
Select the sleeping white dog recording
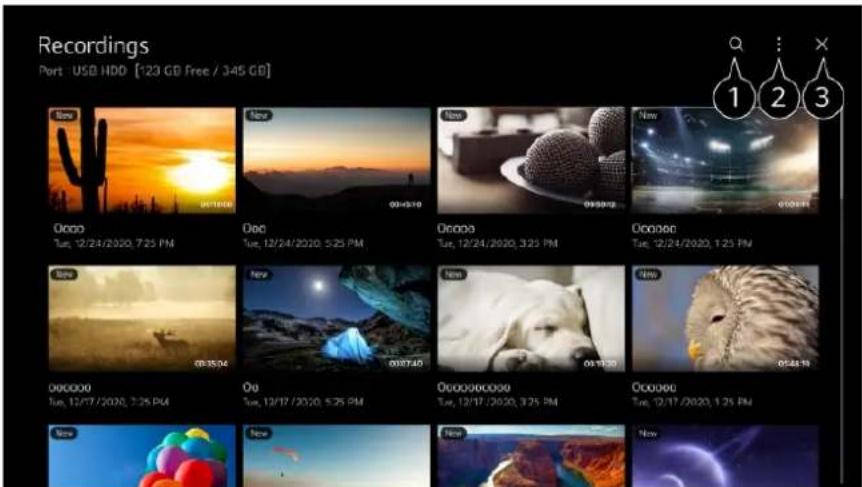tap(531, 319)
